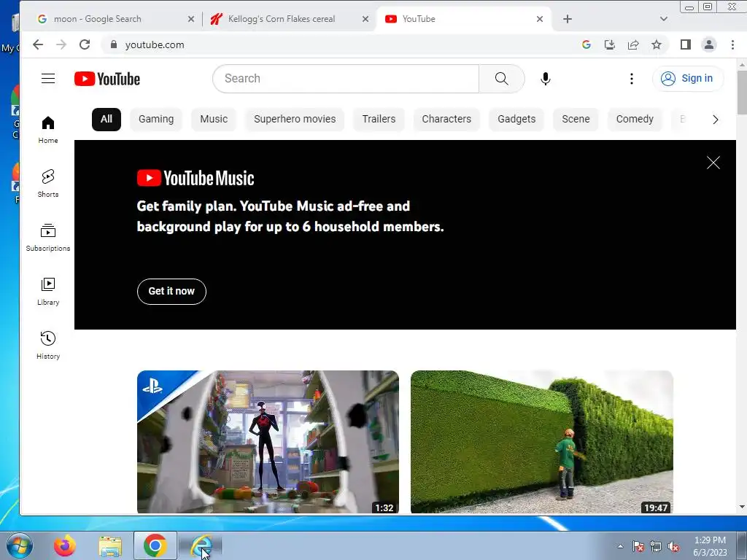Viewport: 747px width, 560px height.
Task: Open History in sidebar
Action: click(x=48, y=345)
